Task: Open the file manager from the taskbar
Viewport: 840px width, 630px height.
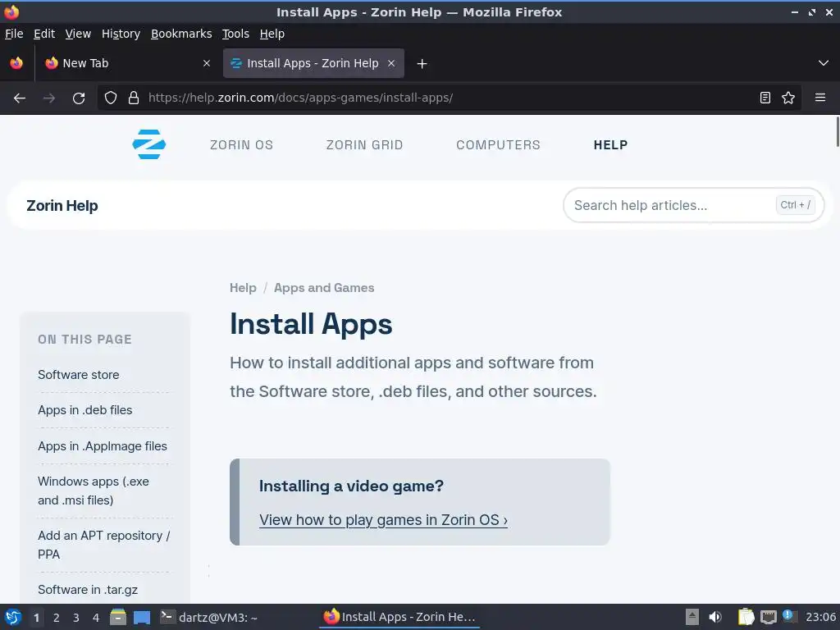Action: [x=118, y=617]
